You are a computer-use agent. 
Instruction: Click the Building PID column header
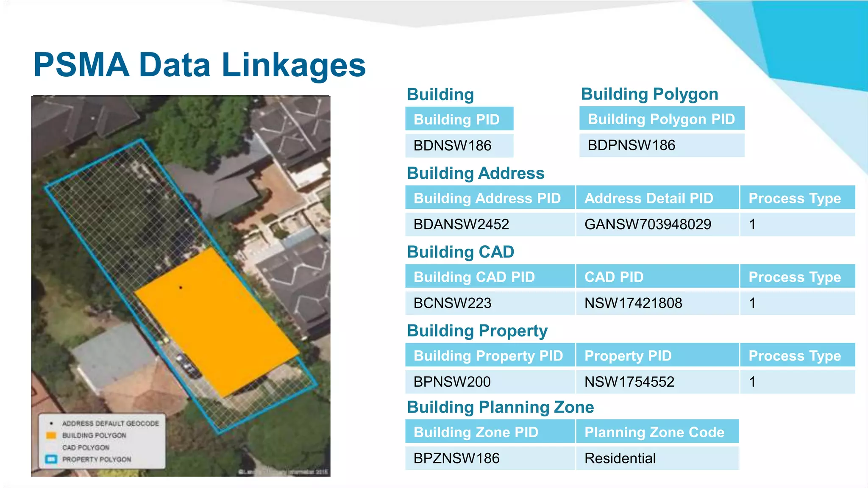459,119
